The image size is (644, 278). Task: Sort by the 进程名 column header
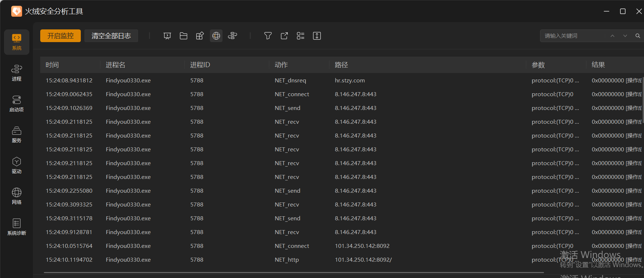coord(142,65)
